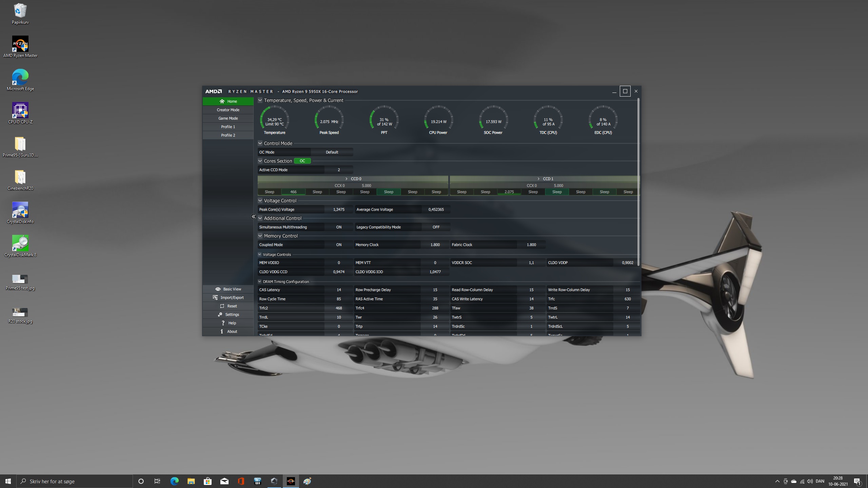Click the green OC badge in Cores Section
The image size is (868, 488).
[x=302, y=161]
